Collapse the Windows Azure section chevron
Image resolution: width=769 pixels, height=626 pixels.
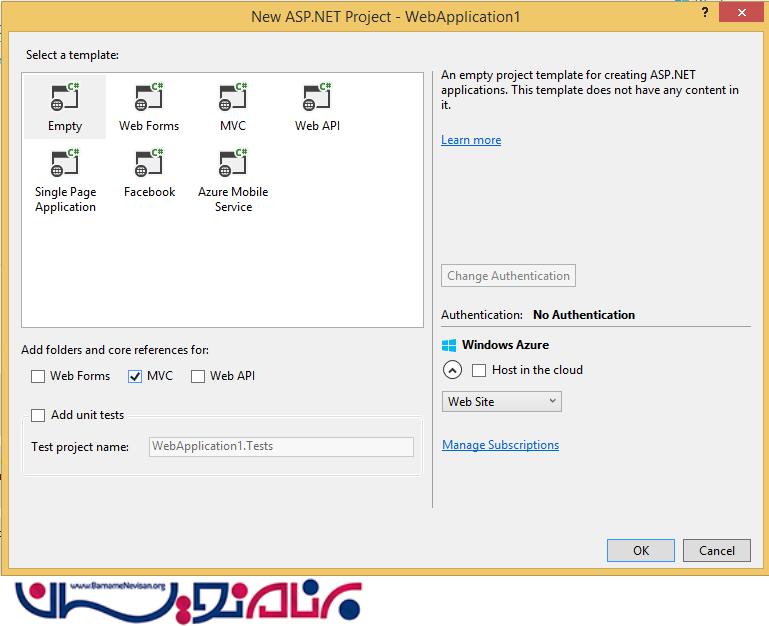click(452, 370)
